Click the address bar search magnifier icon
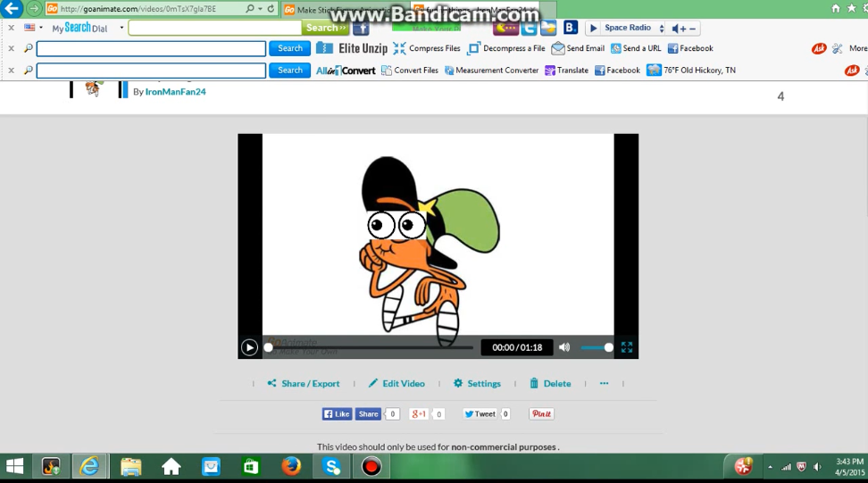The height and width of the screenshot is (483, 868). click(x=250, y=8)
